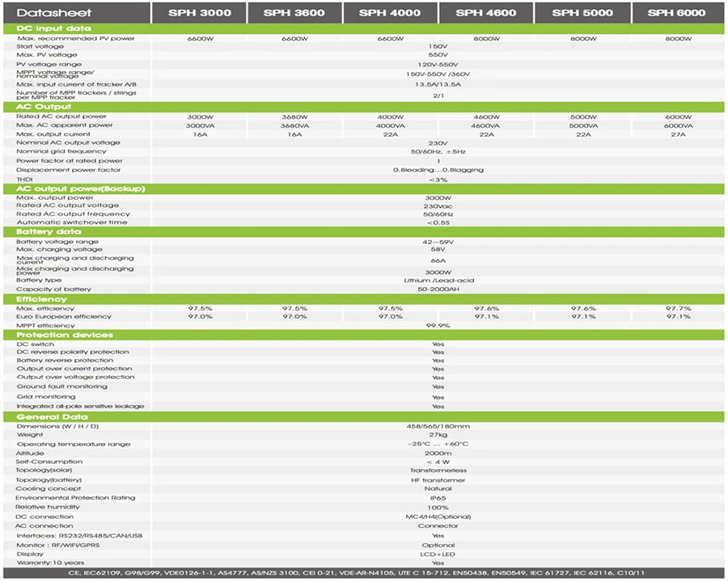Click the "Transformerless" topology value
The width and height of the screenshot is (728, 582).
[438, 470]
